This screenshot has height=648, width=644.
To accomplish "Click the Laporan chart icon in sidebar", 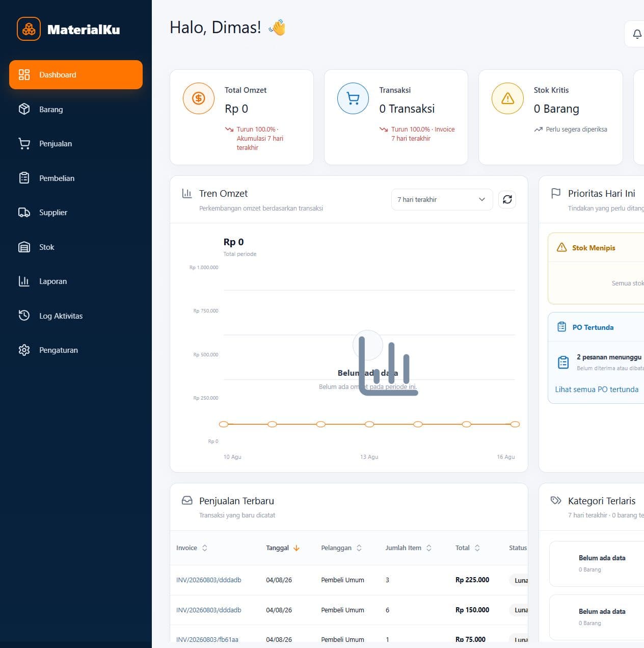I will click(24, 281).
